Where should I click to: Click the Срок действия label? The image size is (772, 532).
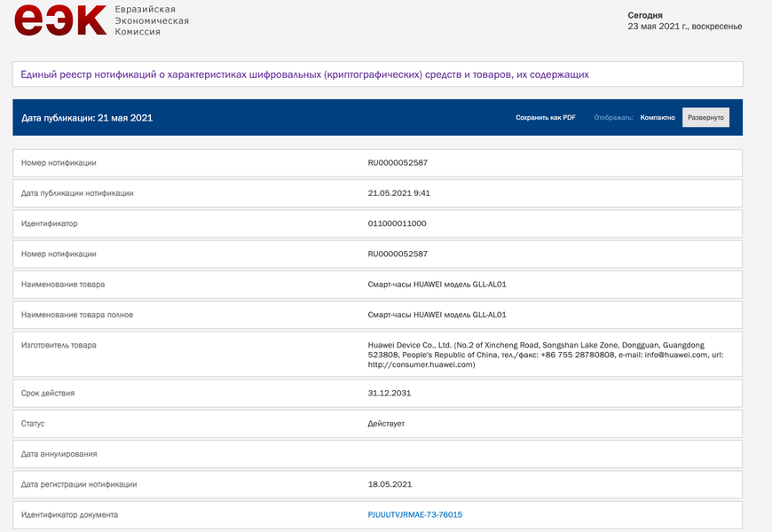[48, 393]
